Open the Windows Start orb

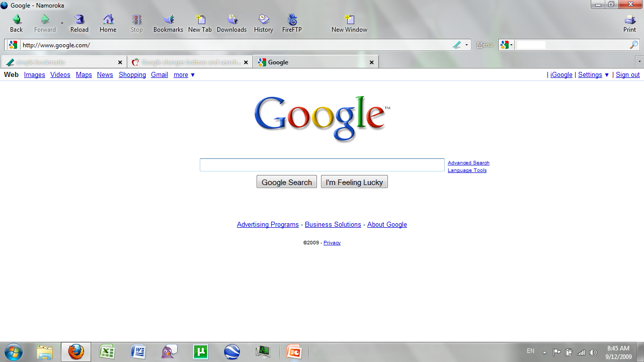tap(13, 352)
